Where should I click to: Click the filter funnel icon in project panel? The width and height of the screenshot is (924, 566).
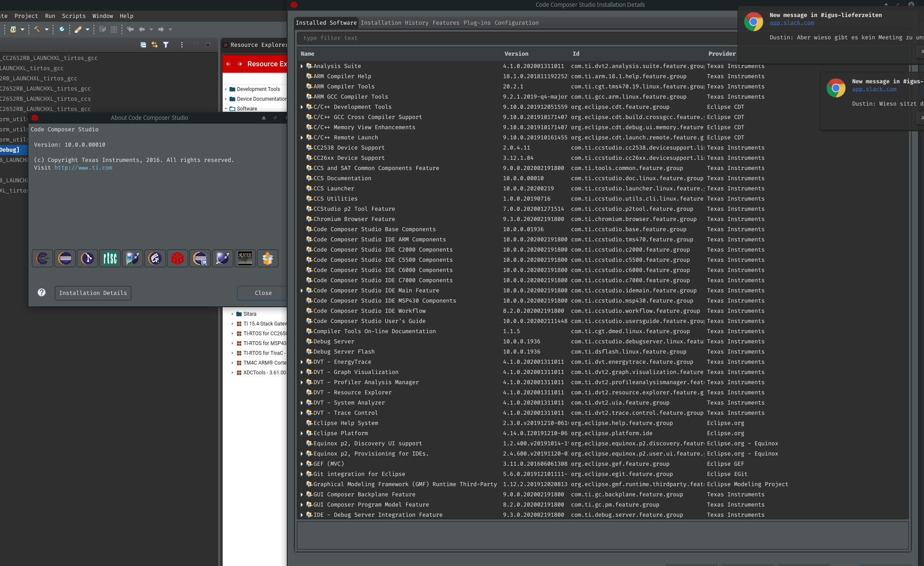[x=166, y=45]
